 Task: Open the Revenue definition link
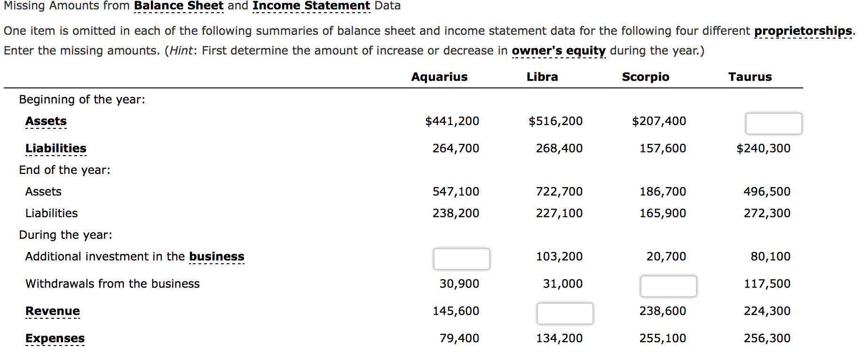tap(52, 311)
